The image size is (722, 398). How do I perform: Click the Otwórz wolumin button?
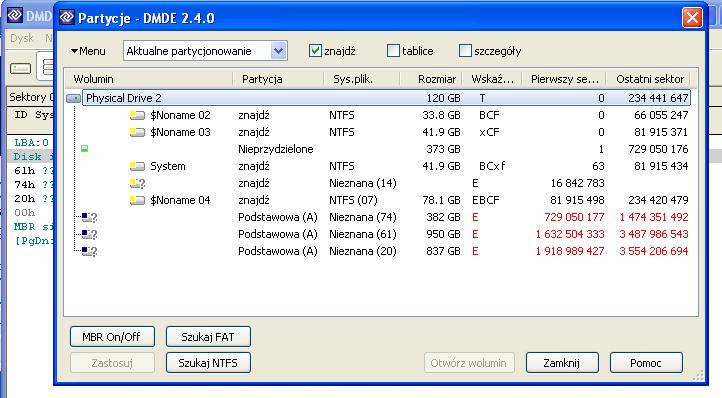click(469, 363)
